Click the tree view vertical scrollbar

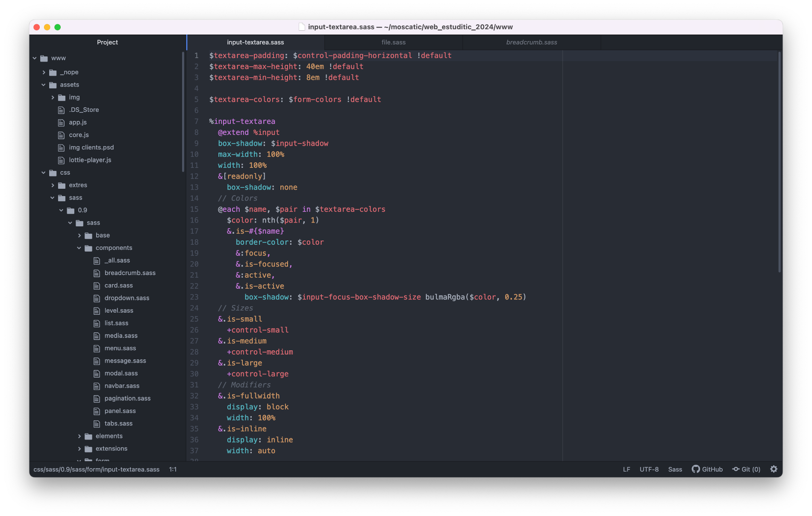183,112
